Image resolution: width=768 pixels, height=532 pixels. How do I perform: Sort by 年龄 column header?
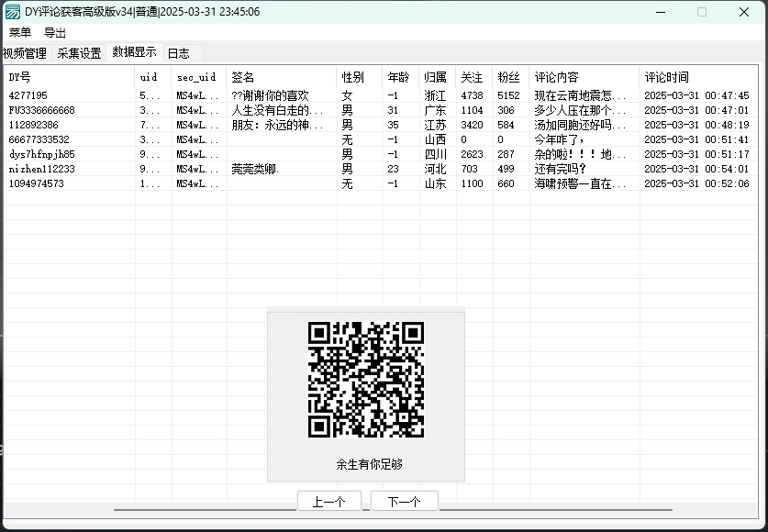[401, 77]
